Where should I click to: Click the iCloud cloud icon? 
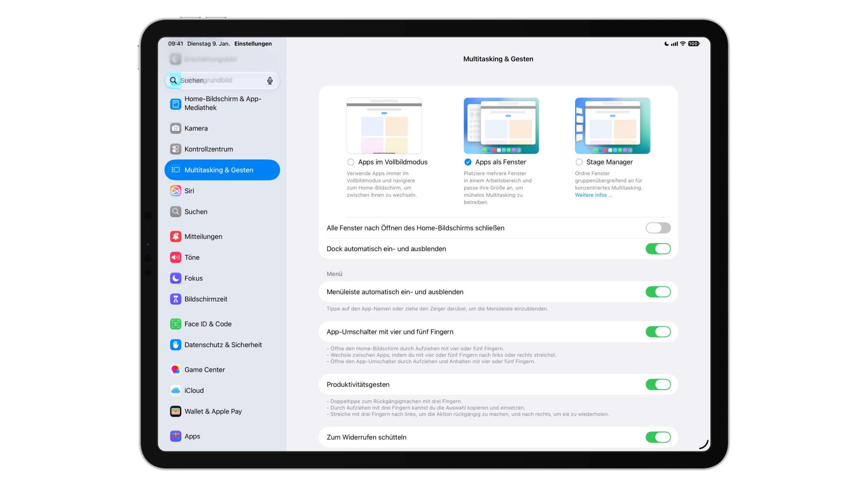175,390
